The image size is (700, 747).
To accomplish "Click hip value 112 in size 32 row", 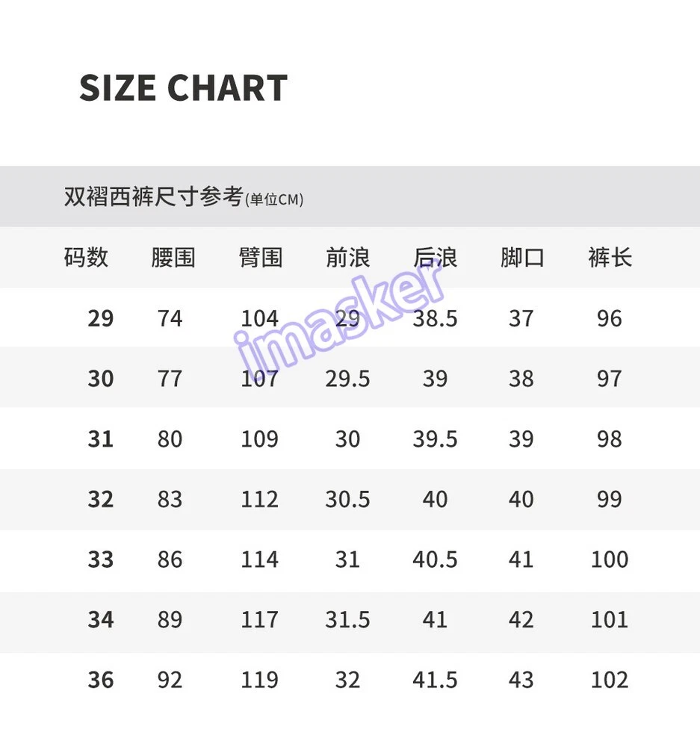I will coord(259,500).
